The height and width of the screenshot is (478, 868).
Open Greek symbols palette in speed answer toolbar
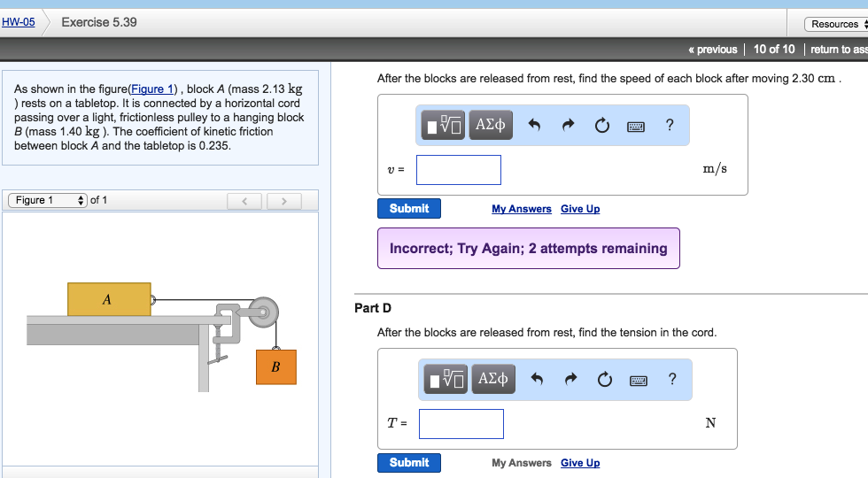[491, 125]
